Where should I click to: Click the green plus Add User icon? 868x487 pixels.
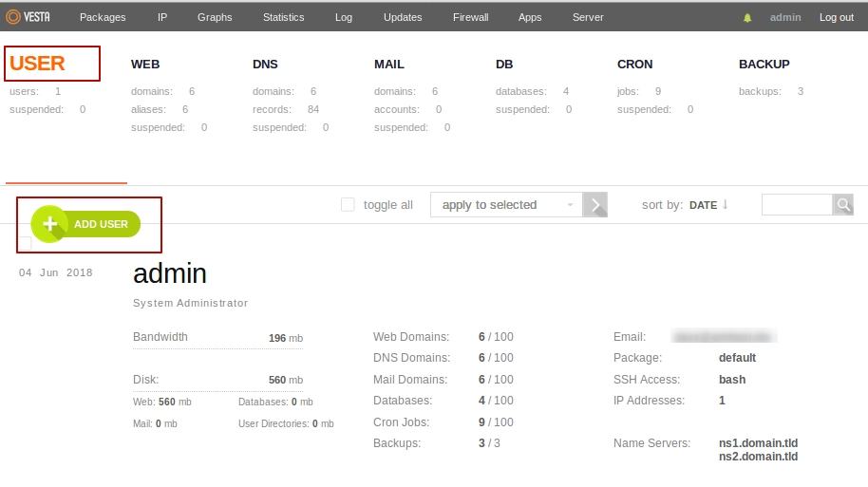pyautogui.click(x=49, y=224)
